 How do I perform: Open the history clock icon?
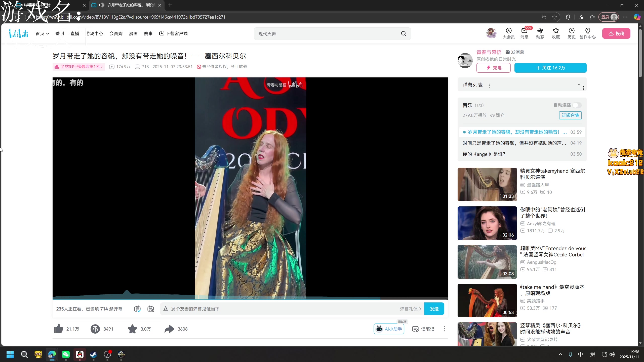[571, 31]
